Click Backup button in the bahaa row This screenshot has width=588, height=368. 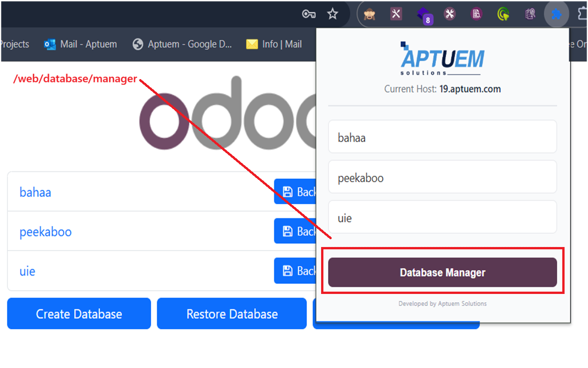(295, 191)
